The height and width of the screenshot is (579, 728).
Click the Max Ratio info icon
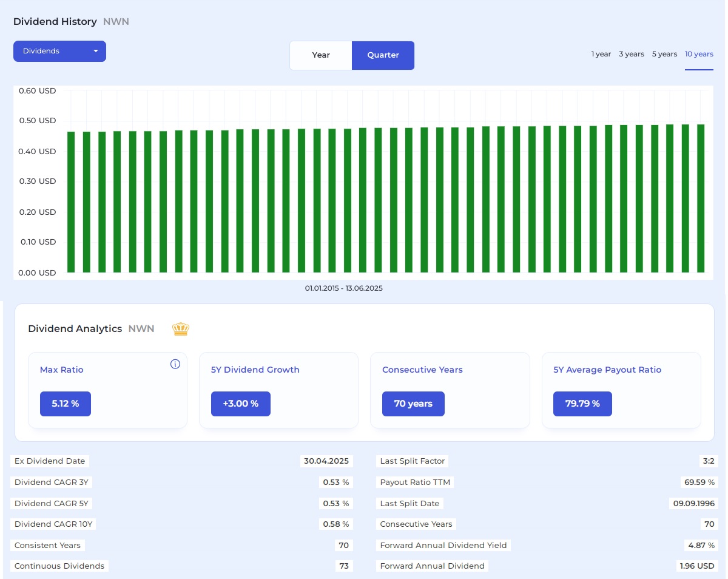tap(175, 364)
